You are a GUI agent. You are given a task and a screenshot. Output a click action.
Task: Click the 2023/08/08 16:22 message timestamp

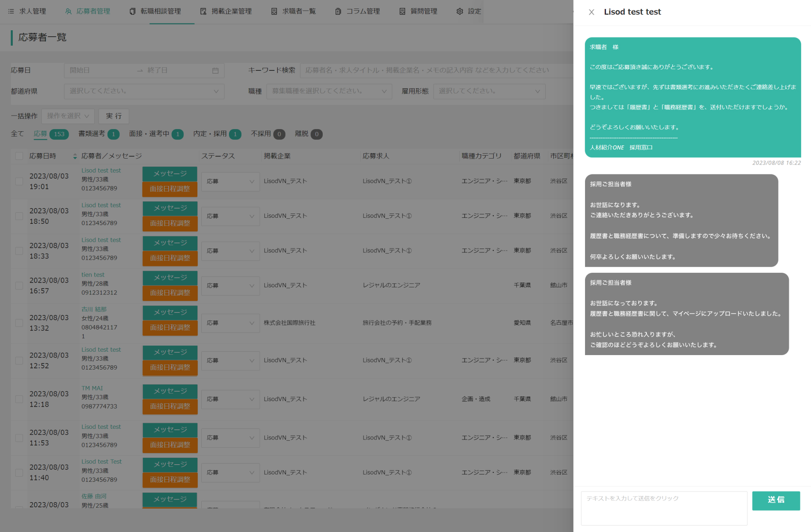(776, 163)
